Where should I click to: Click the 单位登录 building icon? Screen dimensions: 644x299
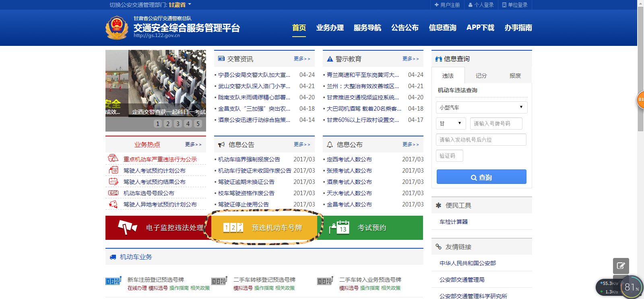504,5
